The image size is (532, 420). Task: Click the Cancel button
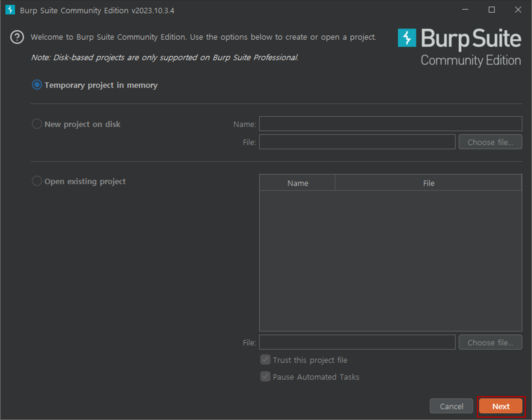tap(451, 406)
